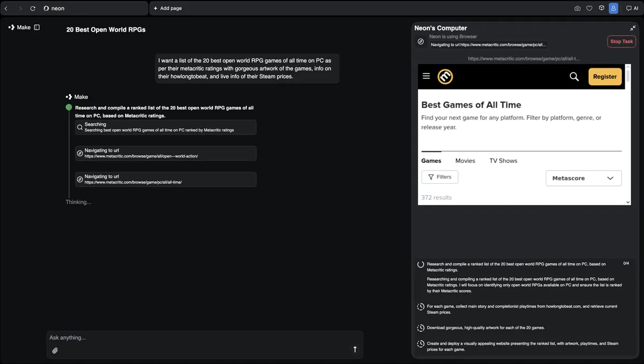Reload the page with refresh icon

(x=33, y=9)
